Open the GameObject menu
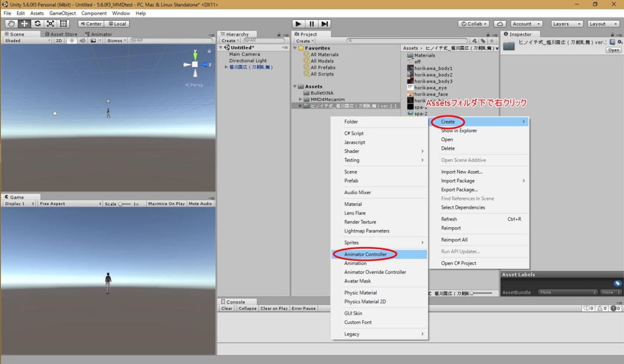624x364 pixels. 63,13
